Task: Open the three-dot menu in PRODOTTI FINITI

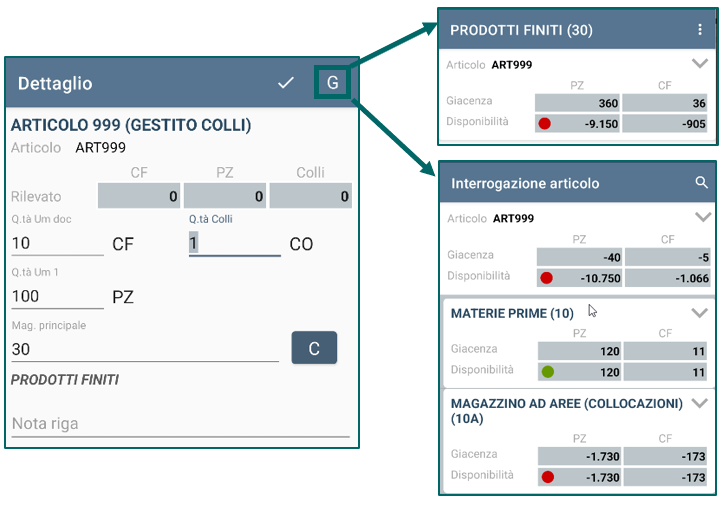Action: (x=700, y=30)
